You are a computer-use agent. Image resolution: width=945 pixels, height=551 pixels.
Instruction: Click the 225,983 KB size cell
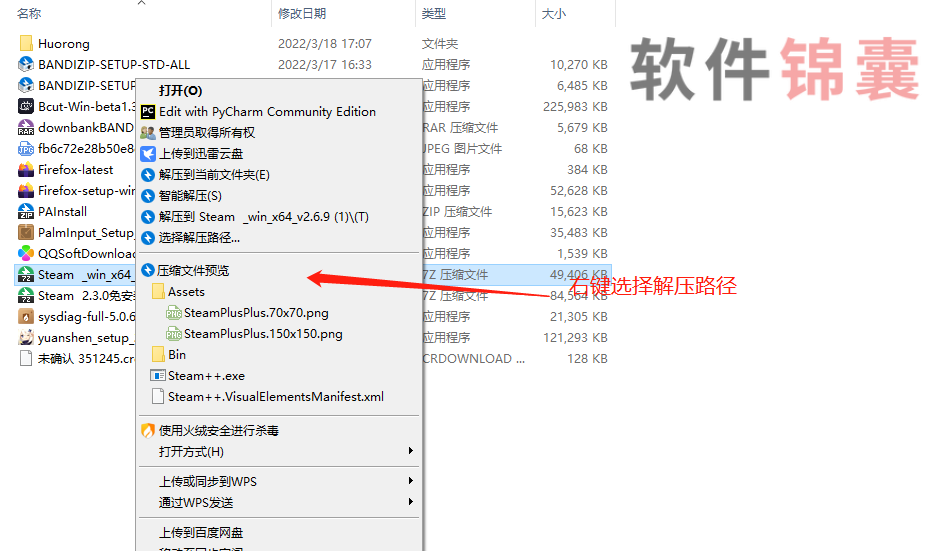575,107
